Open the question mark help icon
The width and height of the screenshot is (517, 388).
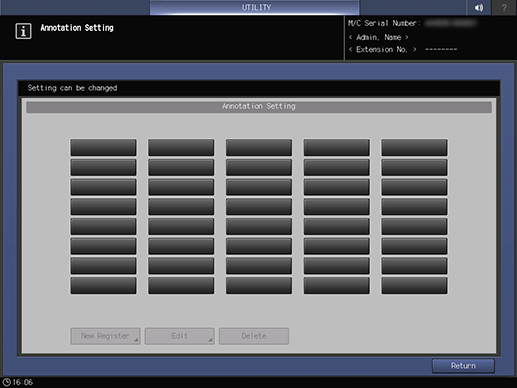tap(504, 7)
